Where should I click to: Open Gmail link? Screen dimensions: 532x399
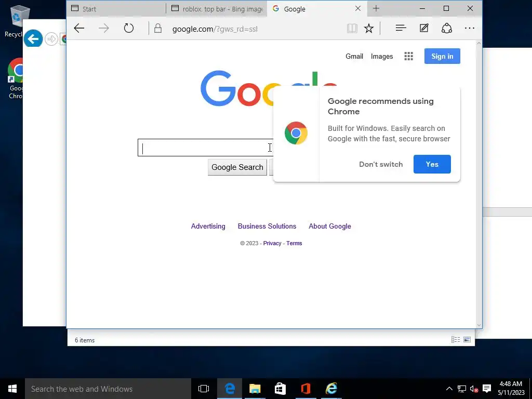[x=354, y=56]
